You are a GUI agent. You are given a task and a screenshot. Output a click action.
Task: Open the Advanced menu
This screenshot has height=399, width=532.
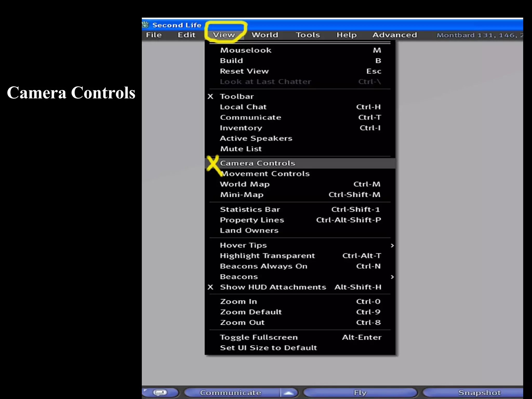click(x=395, y=35)
